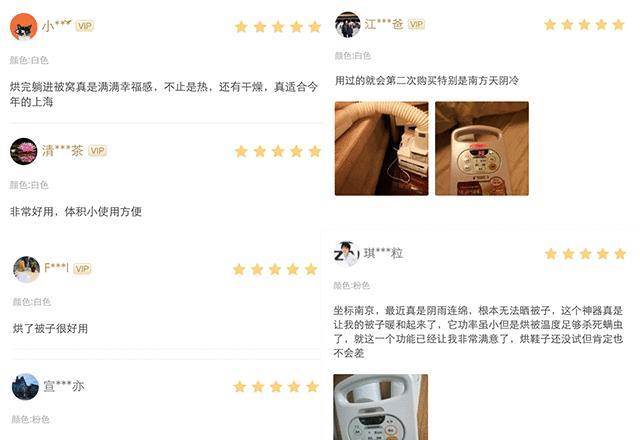Open the white dryer photo in 琪***粒's review

click(380, 407)
